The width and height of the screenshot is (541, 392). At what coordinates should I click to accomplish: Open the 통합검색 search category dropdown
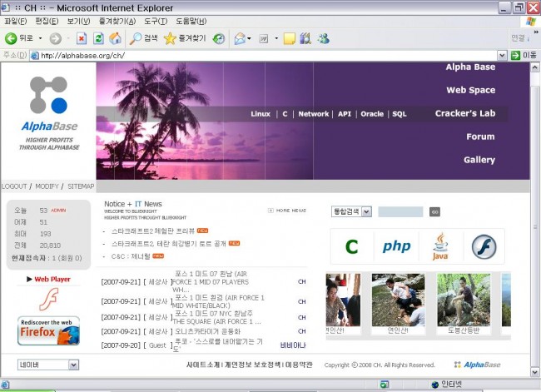click(367, 211)
